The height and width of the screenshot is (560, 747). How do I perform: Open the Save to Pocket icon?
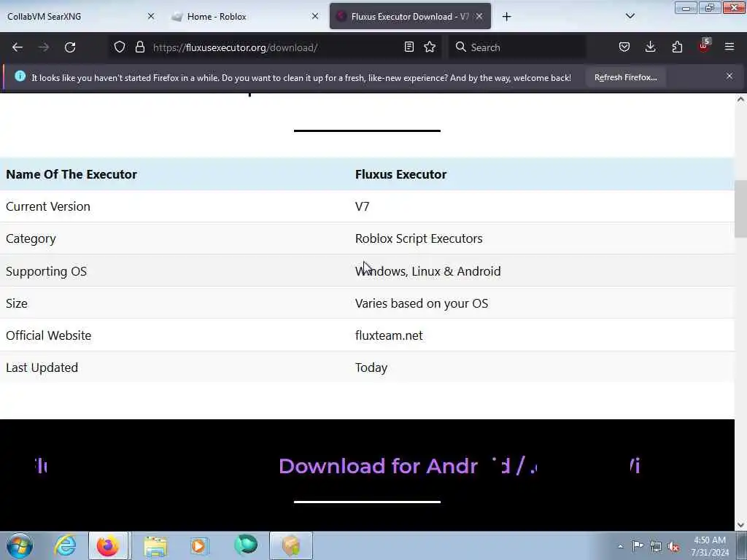624,47
